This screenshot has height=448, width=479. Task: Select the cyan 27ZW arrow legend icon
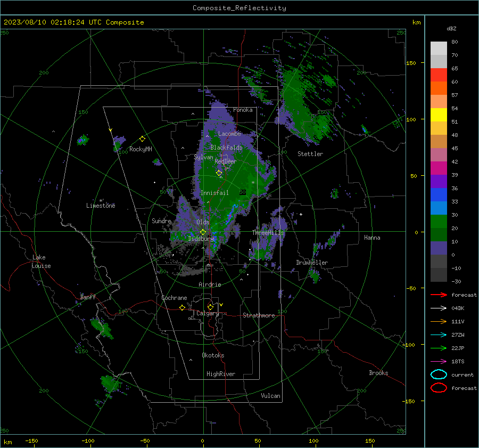pos(439,335)
